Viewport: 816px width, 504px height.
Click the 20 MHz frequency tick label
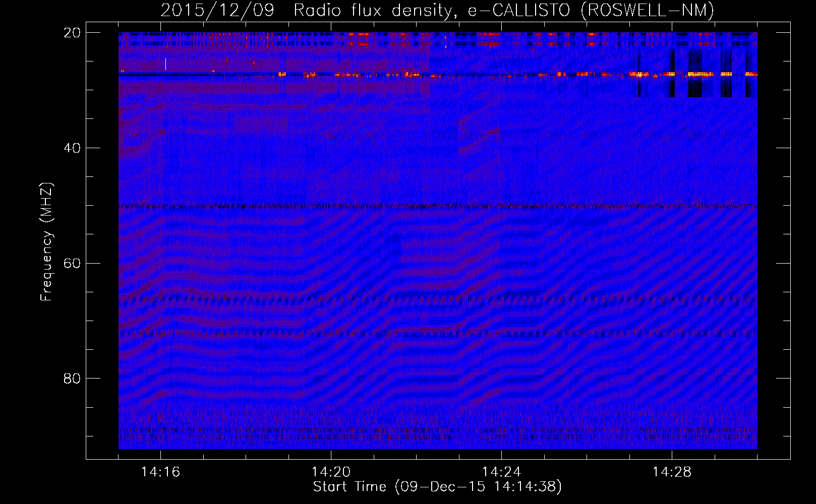point(72,33)
